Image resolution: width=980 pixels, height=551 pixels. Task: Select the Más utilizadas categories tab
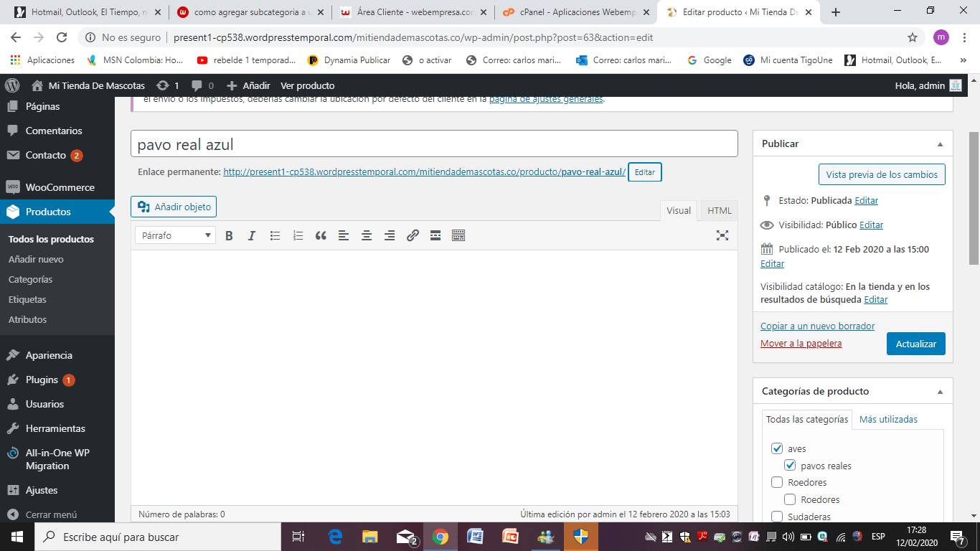point(888,419)
